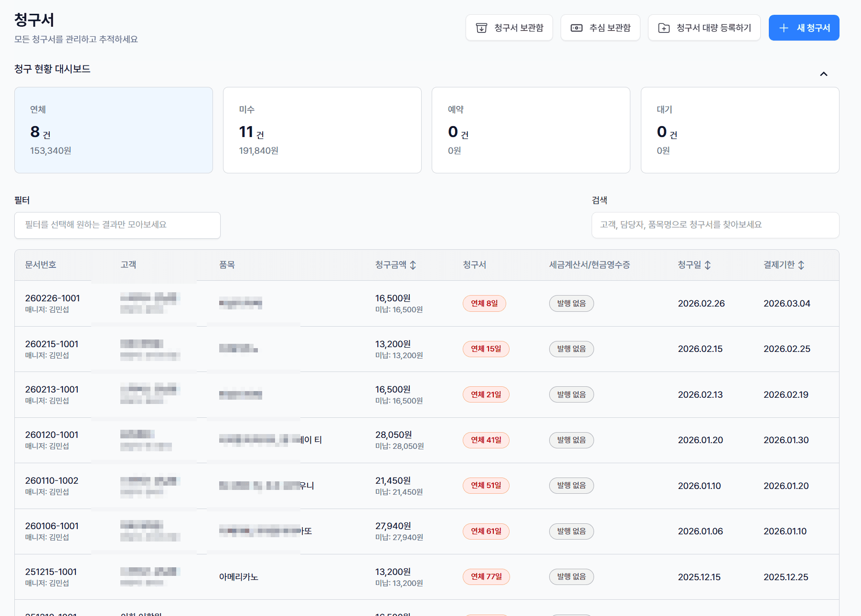861x616 pixels.
Task: Click the folder-plus icon in 대량 등록하기
Action: [x=664, y=28]
